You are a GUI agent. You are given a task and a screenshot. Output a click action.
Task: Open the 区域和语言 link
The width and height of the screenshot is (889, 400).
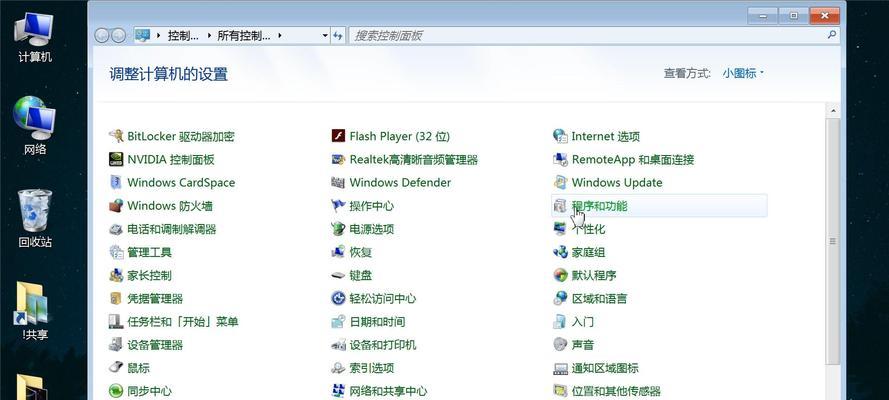point(599,299)
